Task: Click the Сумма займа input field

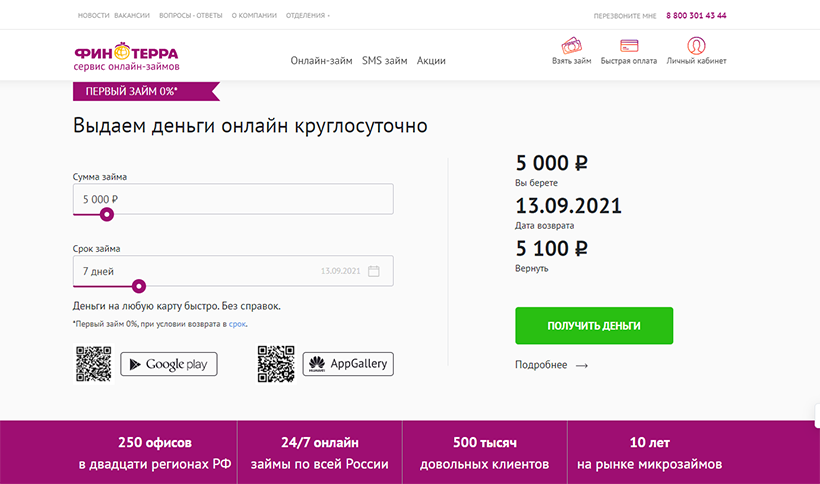Action: [233, 199]
